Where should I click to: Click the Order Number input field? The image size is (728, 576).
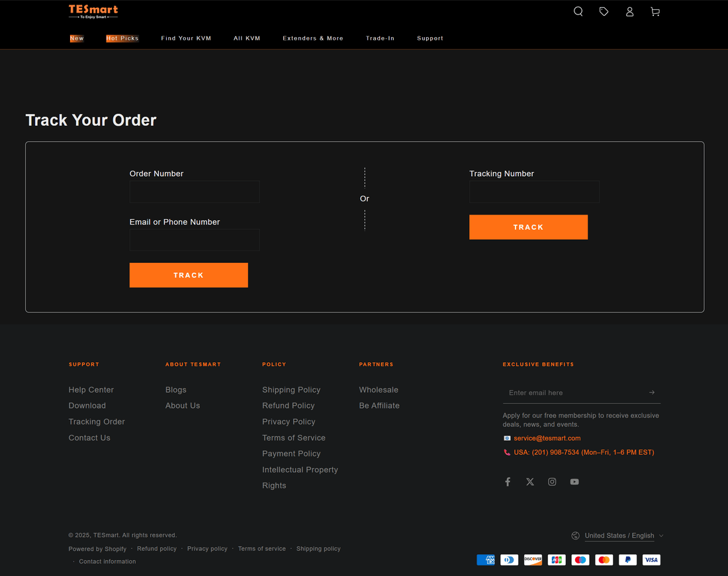195,192
